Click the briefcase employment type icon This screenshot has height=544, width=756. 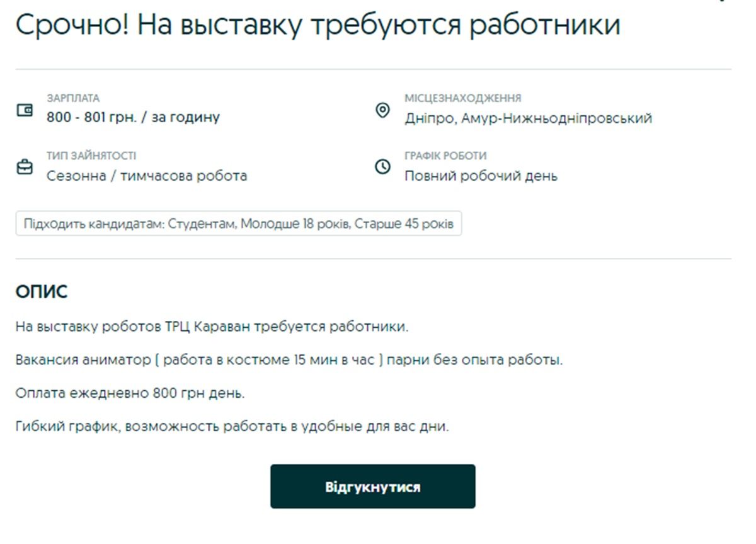pos(25,168)
